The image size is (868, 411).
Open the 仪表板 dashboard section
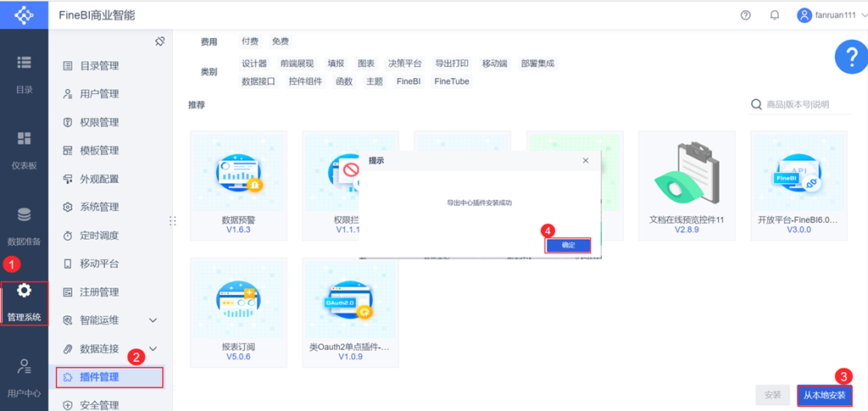24,151
